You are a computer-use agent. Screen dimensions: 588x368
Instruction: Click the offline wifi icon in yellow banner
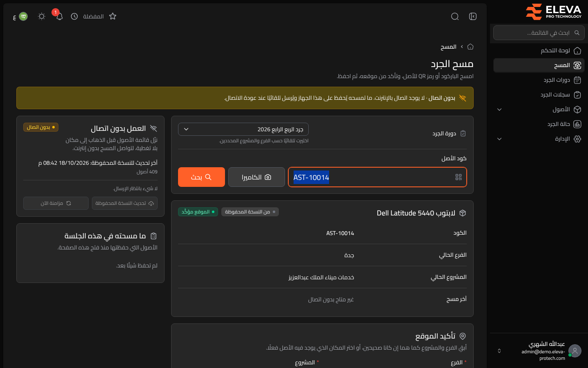(463, 98)
